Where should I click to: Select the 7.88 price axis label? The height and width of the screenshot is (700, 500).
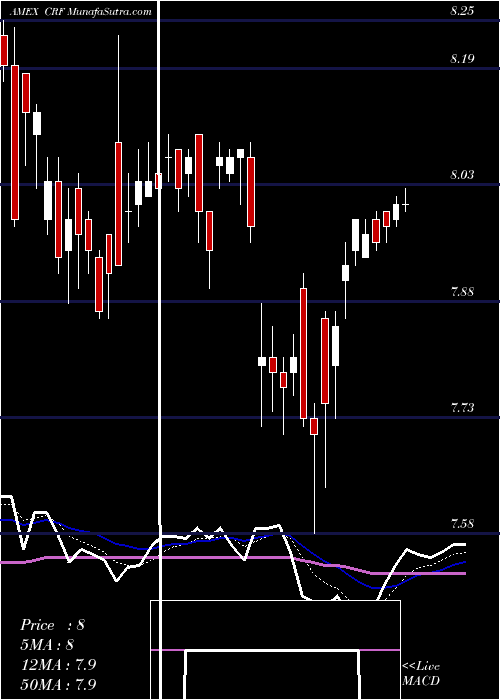462,292
